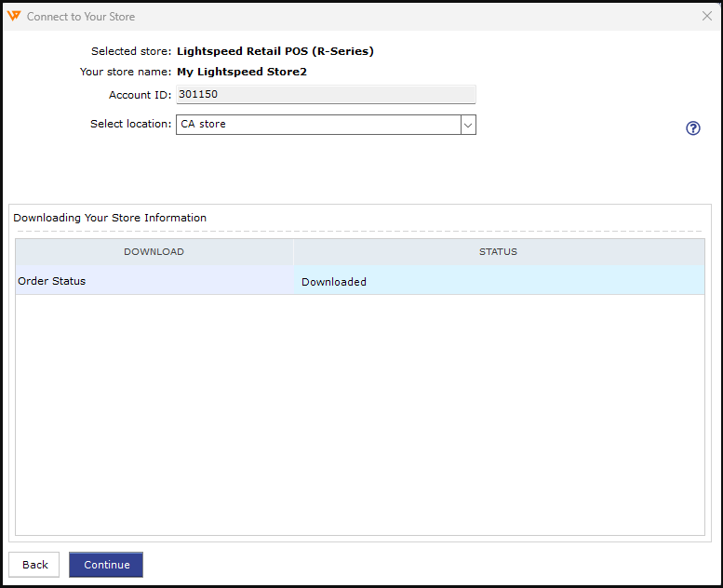Click the Your store name label
The height and width of the screenshot is (588, 723).
click(x=125, y=72)
